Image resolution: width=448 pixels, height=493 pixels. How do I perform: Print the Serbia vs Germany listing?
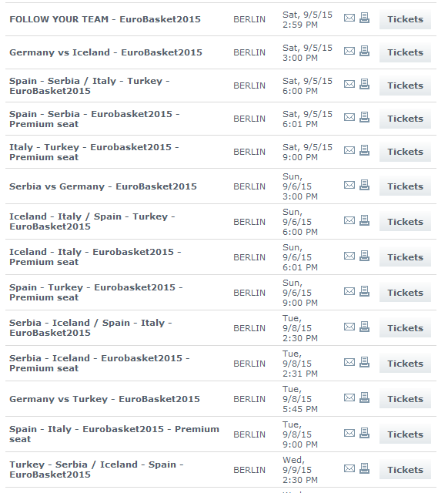(364, 185)
